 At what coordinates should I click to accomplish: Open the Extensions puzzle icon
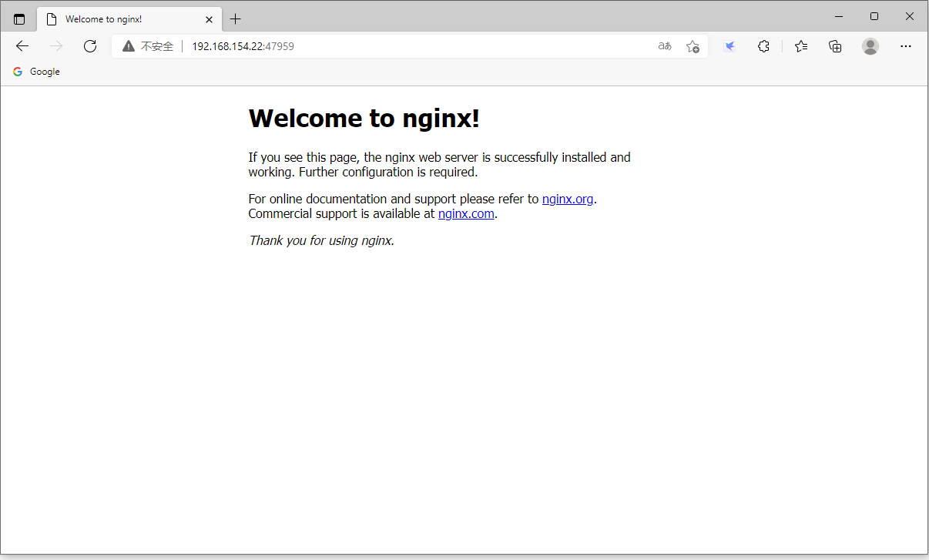point(763,46)
